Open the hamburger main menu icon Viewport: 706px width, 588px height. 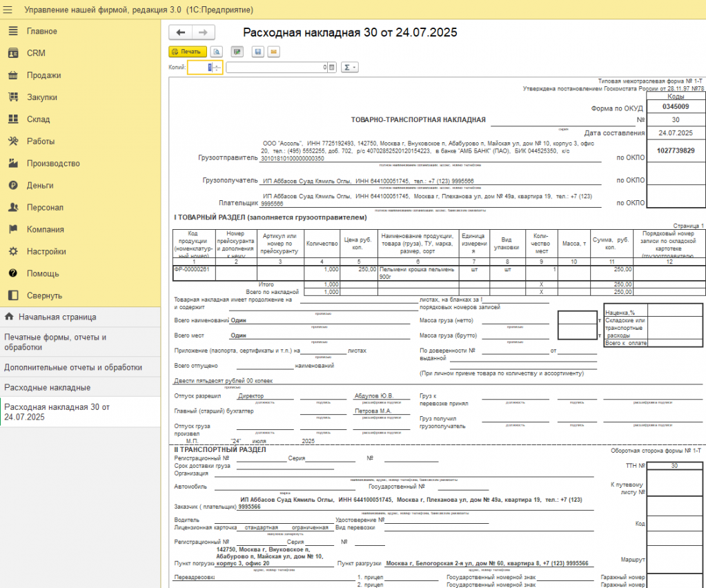[8, 10]
